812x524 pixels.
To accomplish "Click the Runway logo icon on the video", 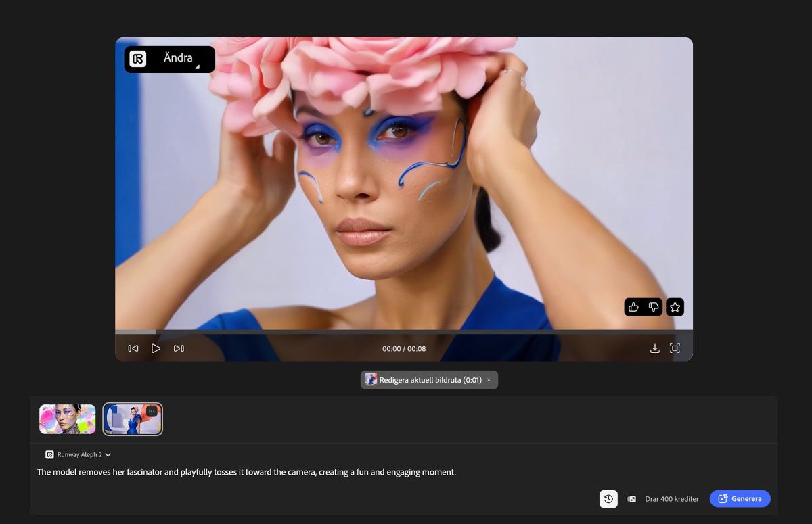I will click(x=138, y=59).
